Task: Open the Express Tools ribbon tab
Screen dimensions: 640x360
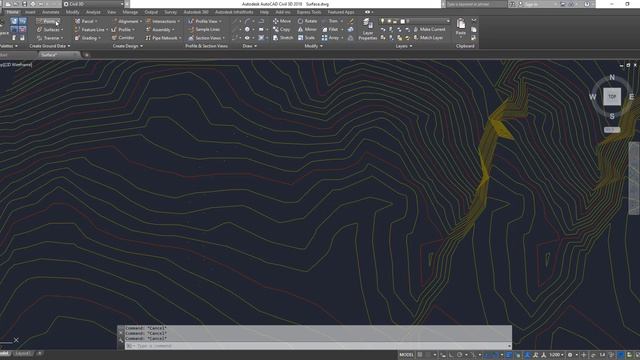Action: 309,12
